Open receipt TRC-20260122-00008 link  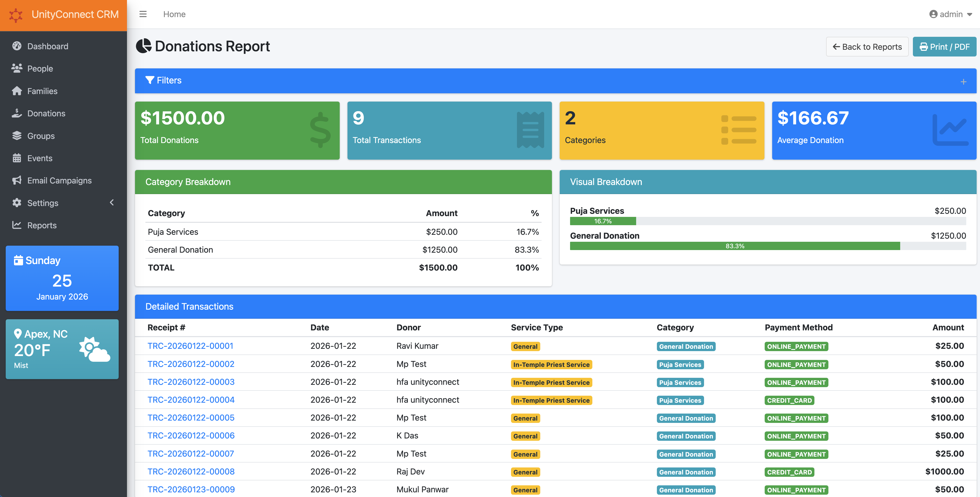pyautogui.click(x=191, y=472)
